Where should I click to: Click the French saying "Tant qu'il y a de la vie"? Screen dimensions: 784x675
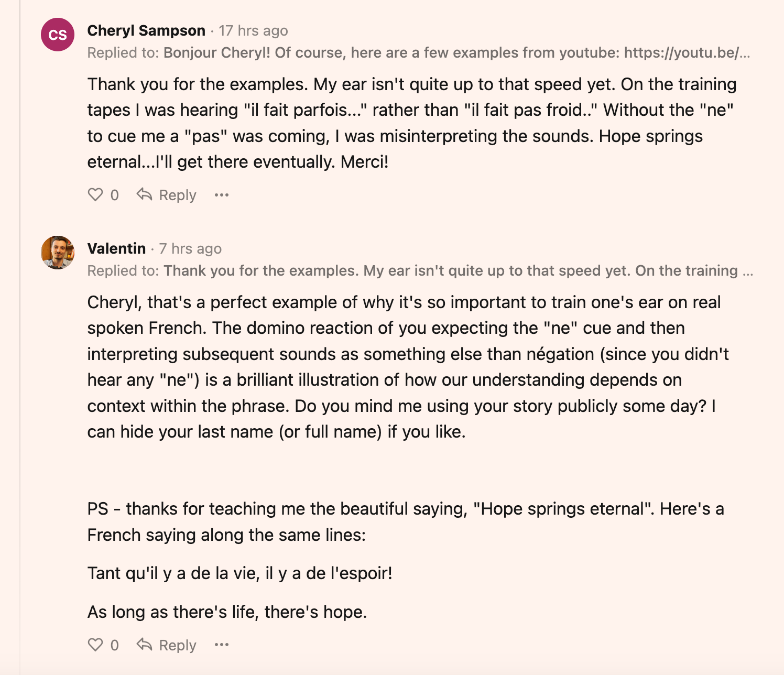[239, 573]
